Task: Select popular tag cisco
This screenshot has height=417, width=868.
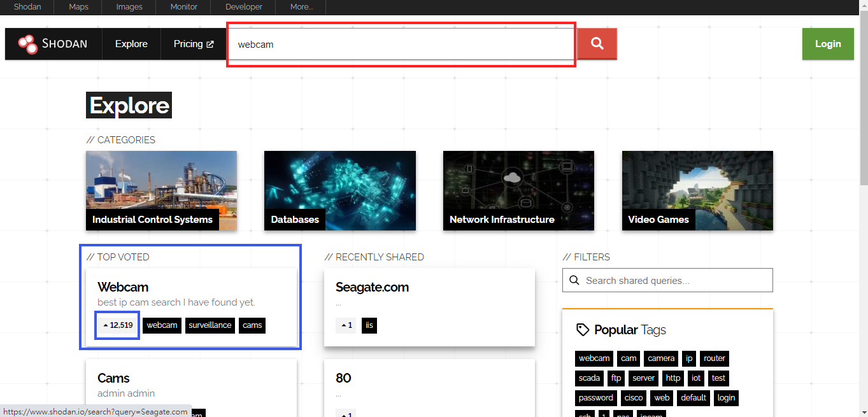Action: tap(634, 398)
